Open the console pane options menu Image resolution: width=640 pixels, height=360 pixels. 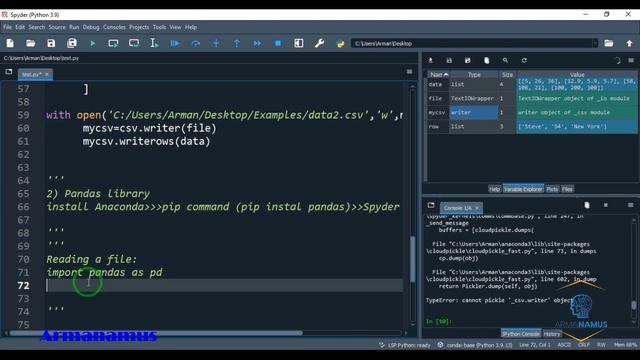click(631, 205)
